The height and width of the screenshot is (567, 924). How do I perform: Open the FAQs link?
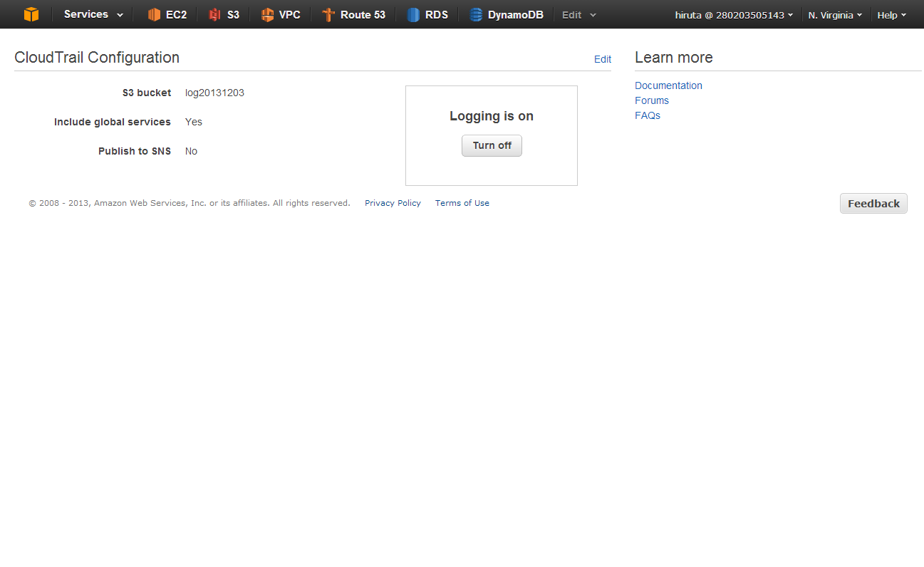tap(648, 115)
